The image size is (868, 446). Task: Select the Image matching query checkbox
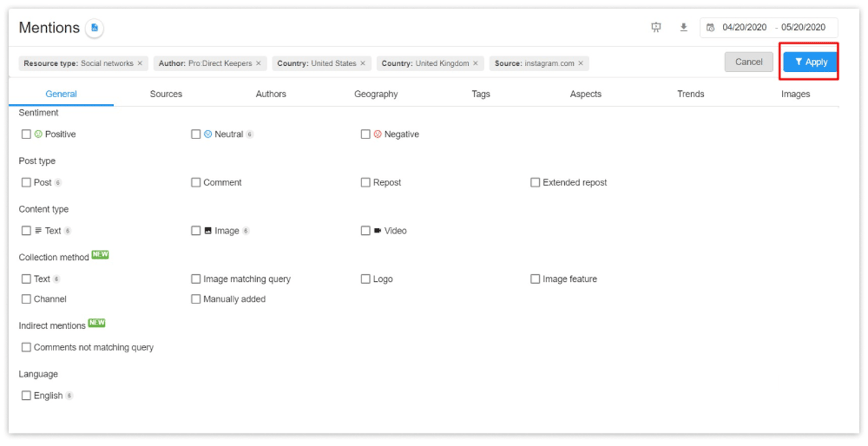pos(196,279)
